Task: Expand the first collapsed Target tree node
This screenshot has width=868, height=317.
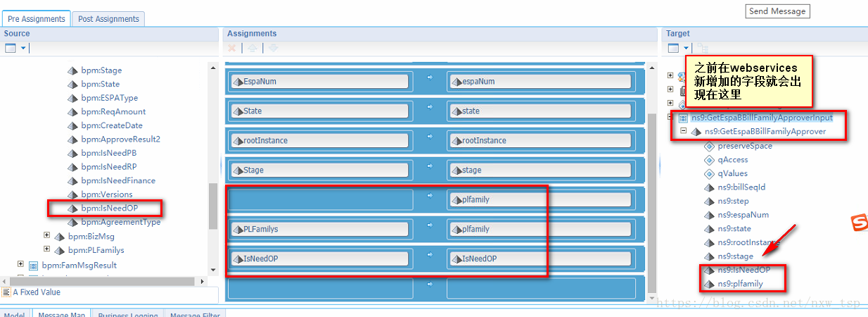Action: pos(671,75)
